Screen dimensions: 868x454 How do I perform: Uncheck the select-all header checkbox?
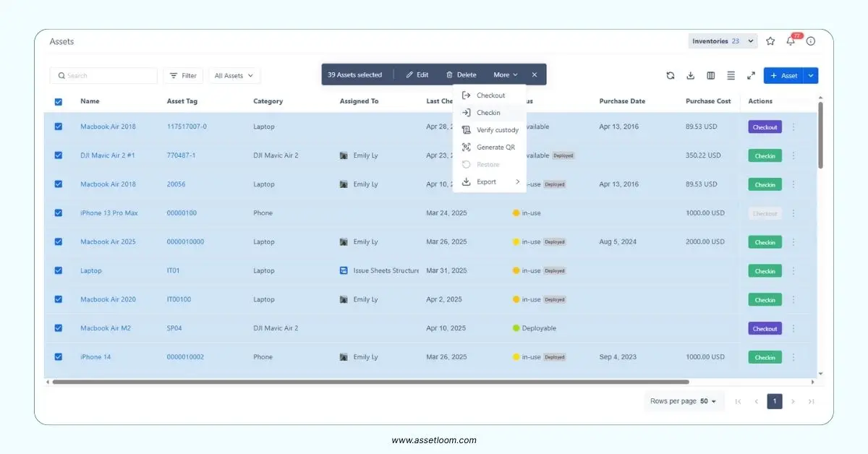pos(59,102)
